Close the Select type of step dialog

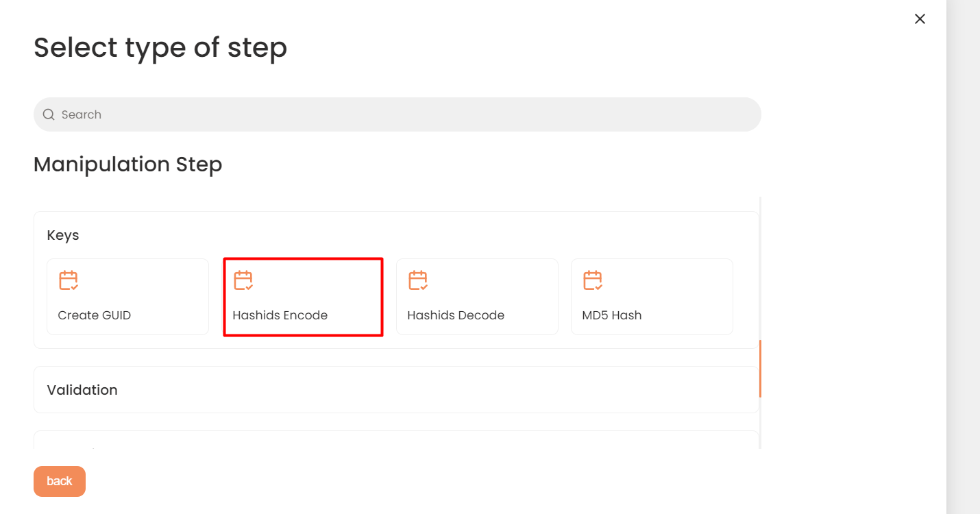(920, 19)
